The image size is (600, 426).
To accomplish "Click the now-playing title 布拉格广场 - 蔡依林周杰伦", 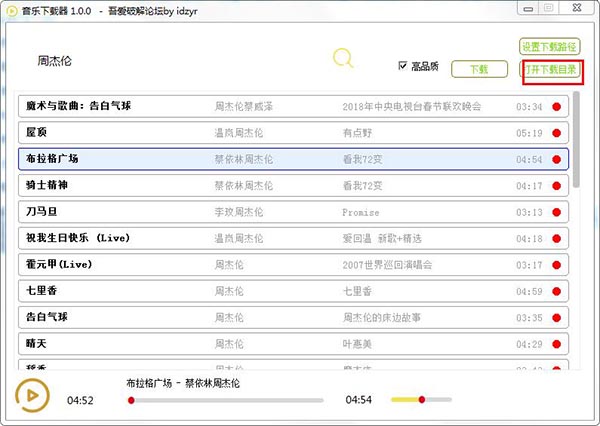I will pyautogui.click(x=183, y=383).
